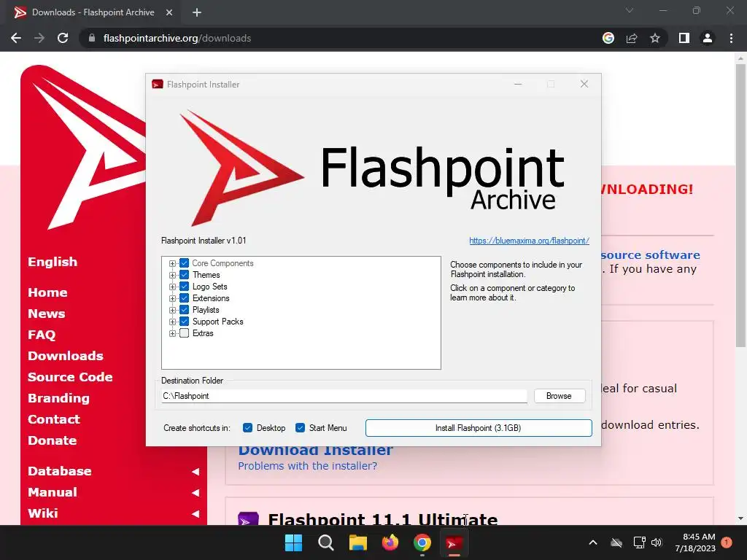Click "Problems with the installer?" link
This screenshot has height=560, width=747.
pyautogui.click(x=307, y=466)
